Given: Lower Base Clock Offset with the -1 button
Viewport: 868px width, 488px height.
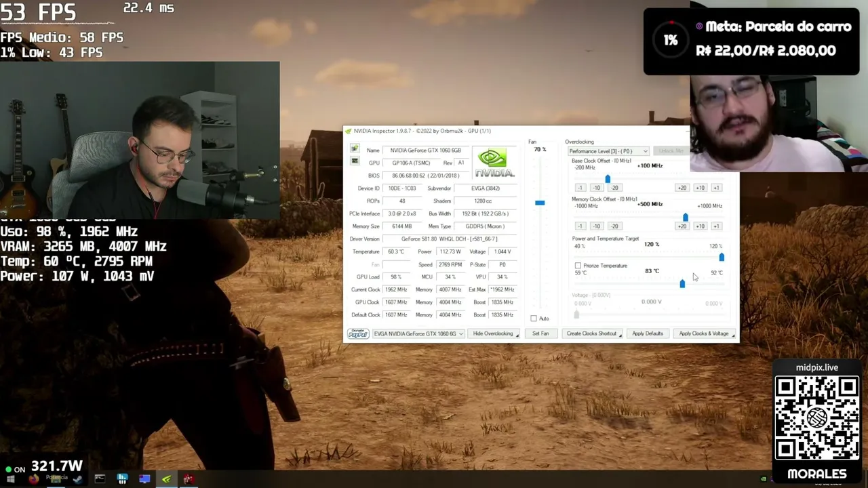Looking at the screenshot, I should (580, 188).
